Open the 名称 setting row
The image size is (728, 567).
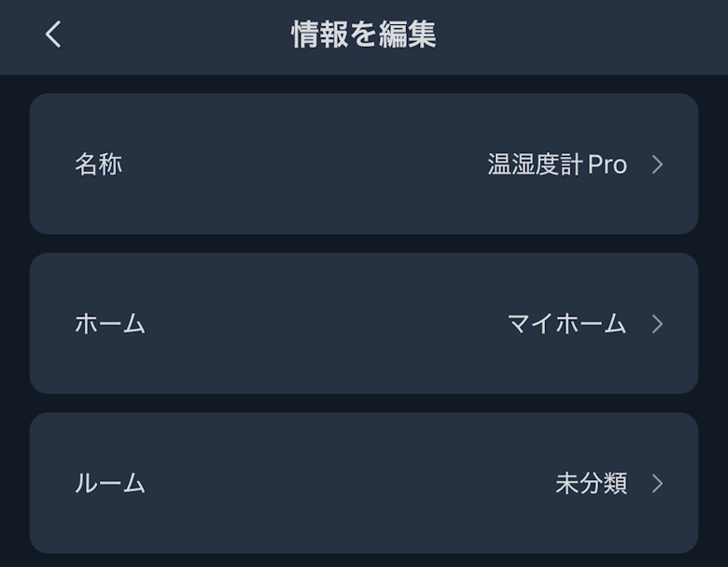tap(364, 164)
